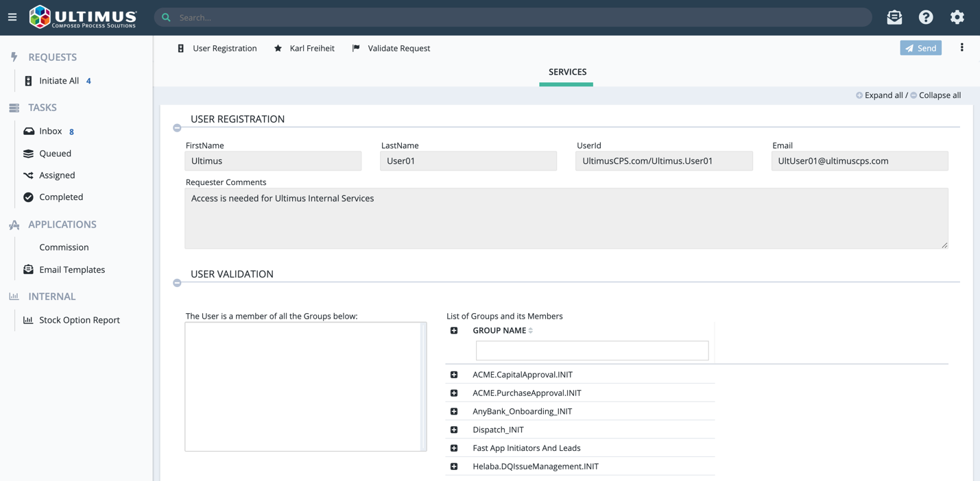Click the Email field
The height and width of the screenshot is (481, 980).
[860, 161]
